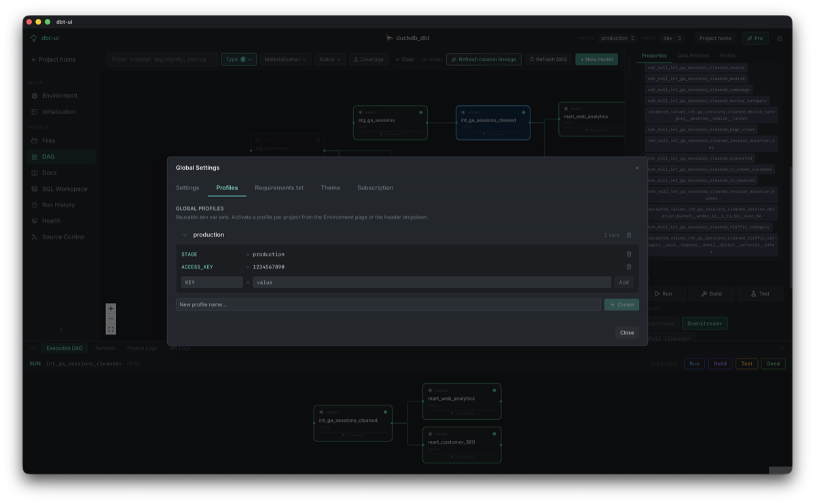Open Environment in the sidebar
The width and height of the screenshot is (815, 504).
click(x=60, y=96)
